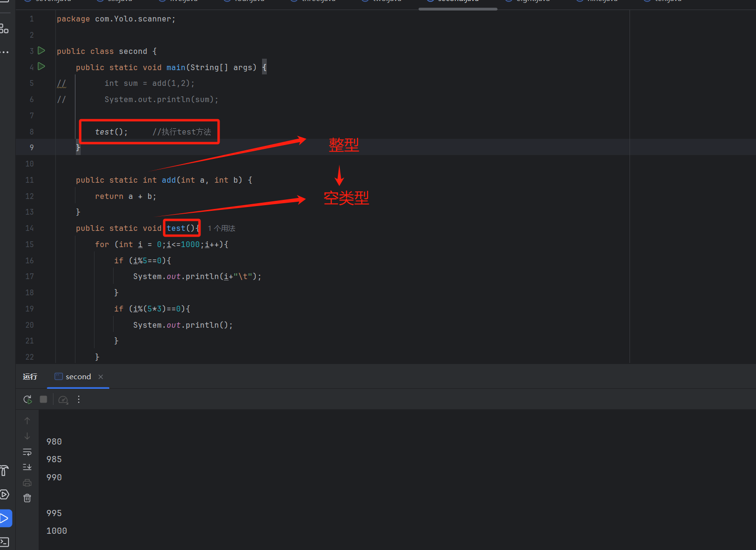Viewport: 756px width, 550px height.
Task: Click line number 14 in gutter
Action: click(x=30, y=228)
